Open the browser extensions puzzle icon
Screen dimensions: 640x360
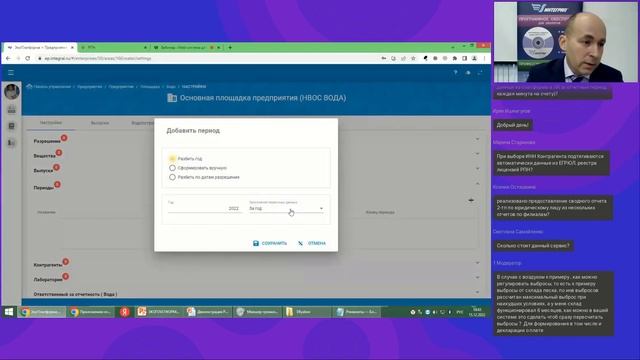455,58
